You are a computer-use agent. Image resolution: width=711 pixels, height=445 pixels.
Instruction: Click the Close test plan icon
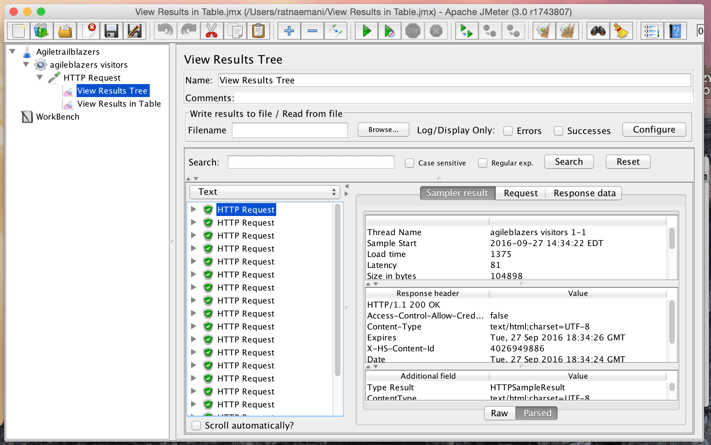click(x=88, y=31)
